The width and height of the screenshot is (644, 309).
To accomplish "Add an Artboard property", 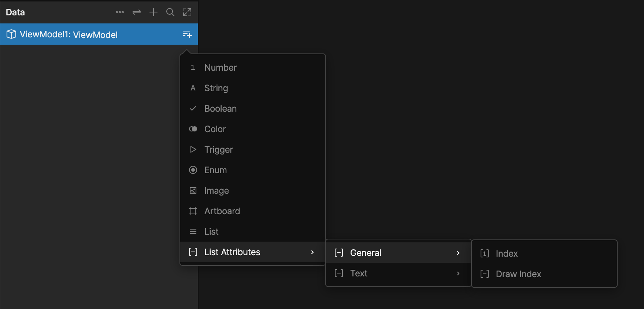I will (253, 211).
